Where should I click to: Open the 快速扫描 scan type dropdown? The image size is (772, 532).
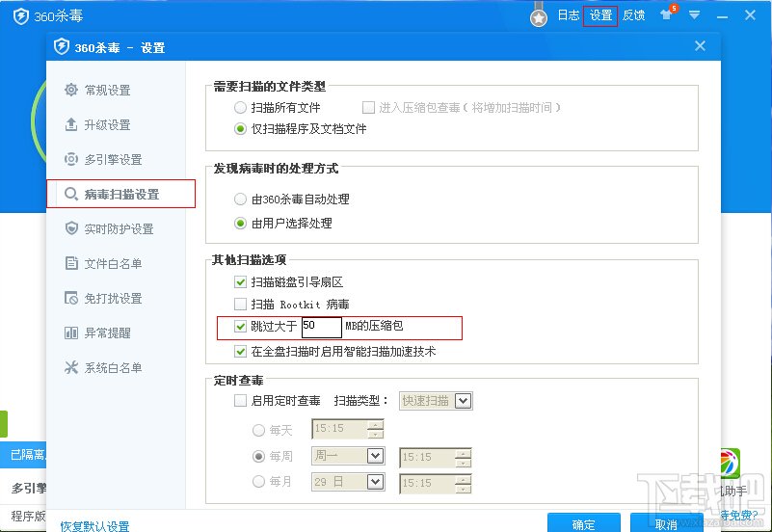(463, 401)
